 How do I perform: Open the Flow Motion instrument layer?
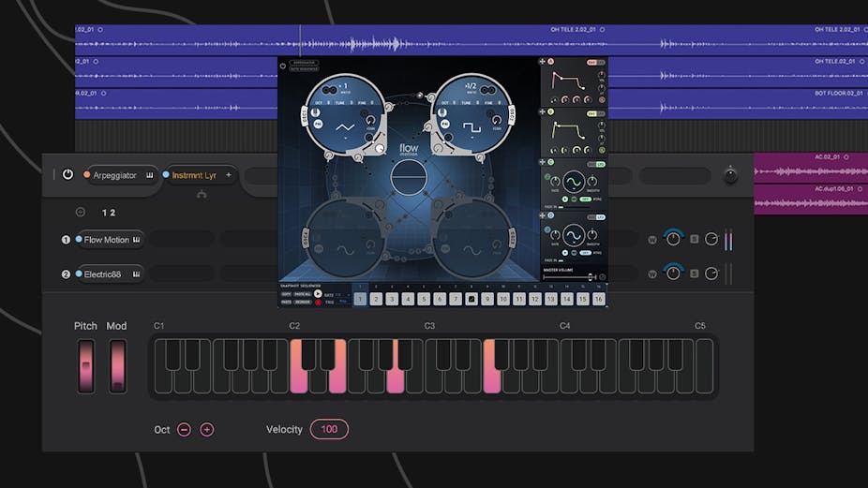pos(110,240)
